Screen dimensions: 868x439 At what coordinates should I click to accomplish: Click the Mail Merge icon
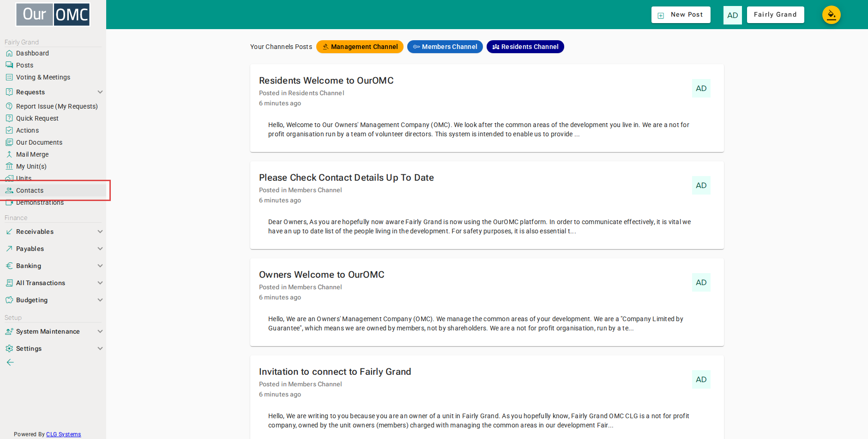pyautogui.click(x=9, y=154)
